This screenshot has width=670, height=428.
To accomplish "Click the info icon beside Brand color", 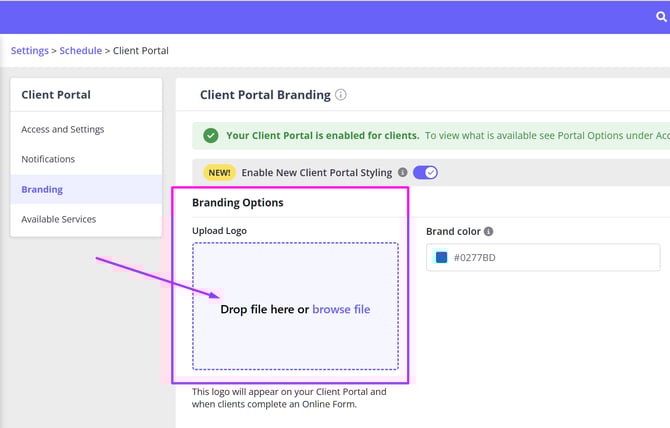I will point(488,231).
